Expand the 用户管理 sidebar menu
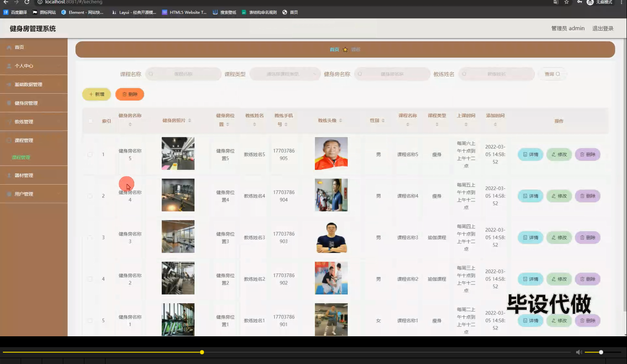 tap(34, 194)
